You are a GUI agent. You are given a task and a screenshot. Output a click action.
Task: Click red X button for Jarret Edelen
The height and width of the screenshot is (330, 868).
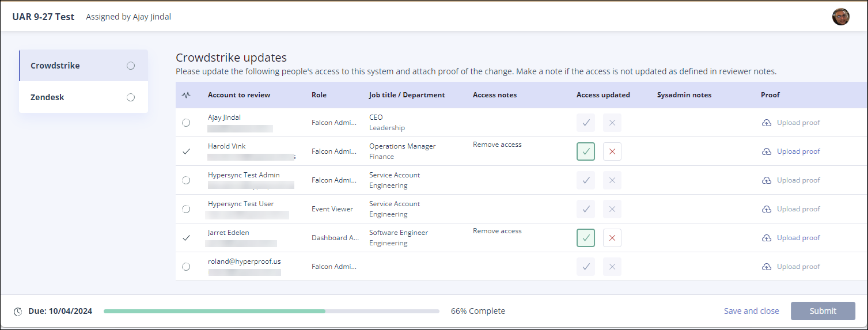pyautogui.click(x=612, y=238)
